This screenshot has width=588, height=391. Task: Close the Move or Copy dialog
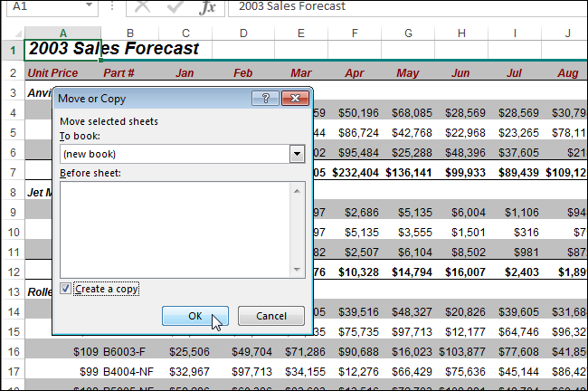point(295,99)
